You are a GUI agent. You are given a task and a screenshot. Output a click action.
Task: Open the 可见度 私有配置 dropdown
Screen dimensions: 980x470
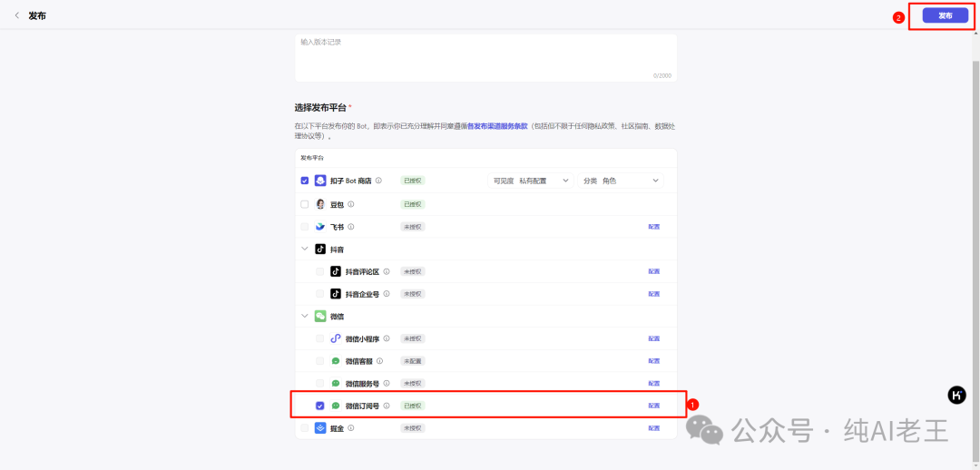point(530,181)
